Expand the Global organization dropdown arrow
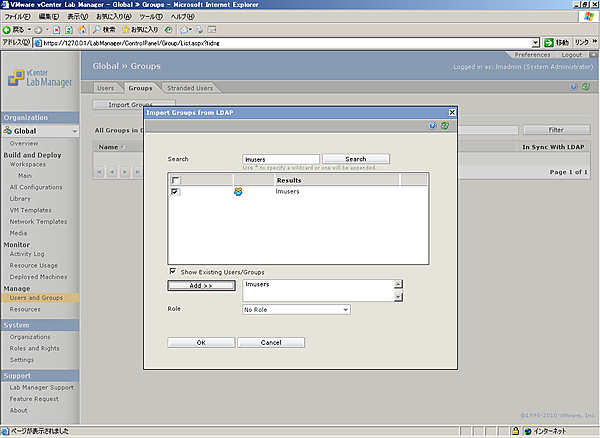The height and width of the screenshot is (438, 600). [73, 131]
